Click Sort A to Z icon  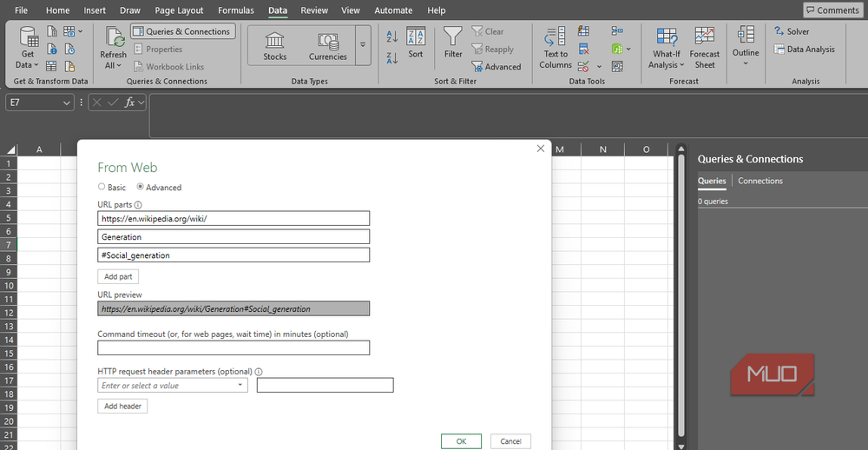[x=392, y=36]
